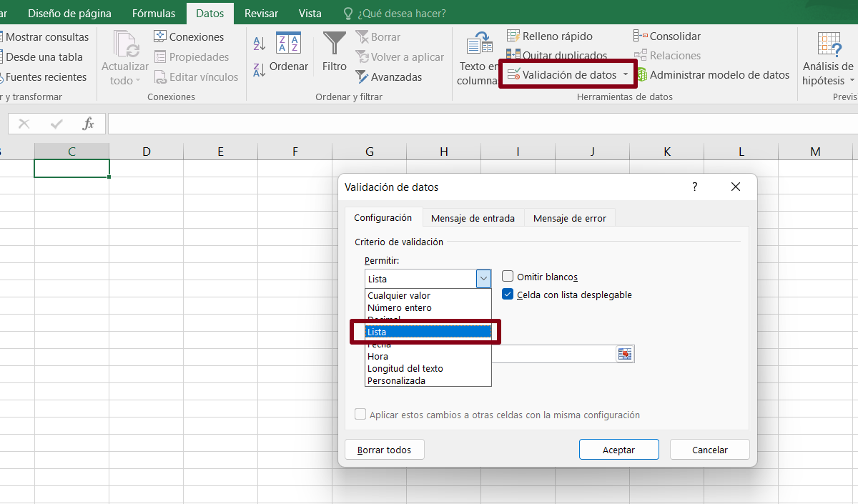Click the formula bar confirm checkmark
Viewport: 858px width, 504px height.
coord(56,124)
